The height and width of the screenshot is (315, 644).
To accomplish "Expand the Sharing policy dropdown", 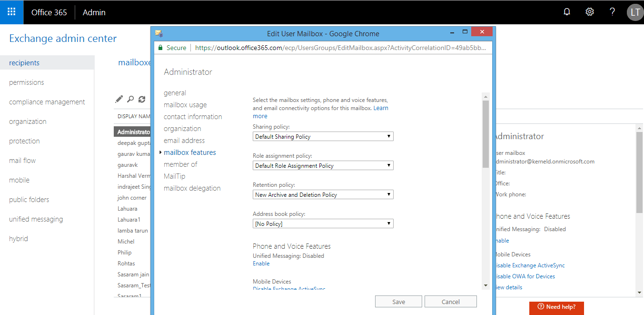I will click(323, 137).
